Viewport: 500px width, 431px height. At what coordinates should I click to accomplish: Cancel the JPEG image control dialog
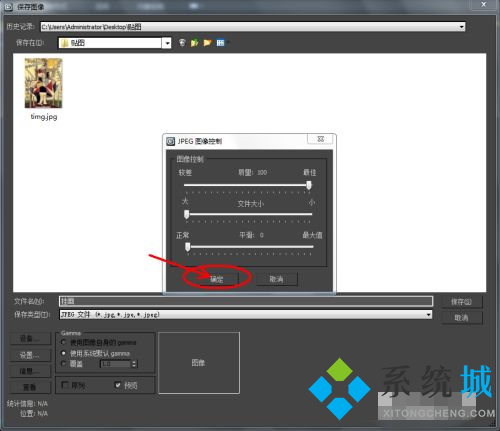pyautogui.click(x=276, y=279)
